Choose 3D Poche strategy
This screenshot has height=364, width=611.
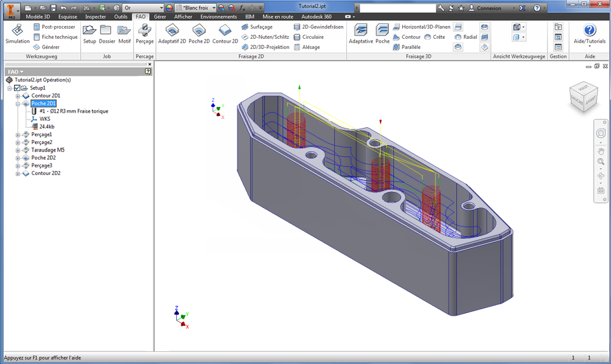click(x=383, y=34)
